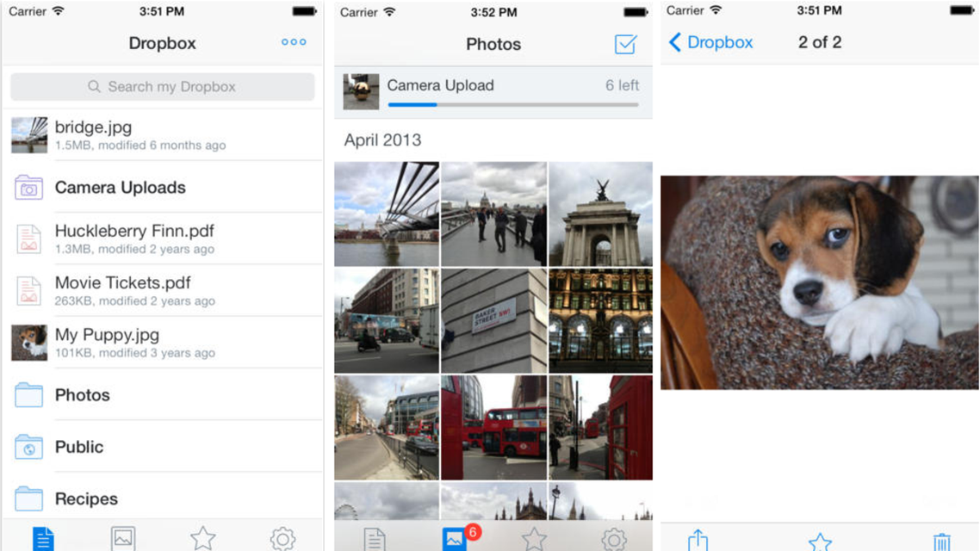Click 'bridge.jpg' file name text

pyautogui.click(x=93, y=127)
